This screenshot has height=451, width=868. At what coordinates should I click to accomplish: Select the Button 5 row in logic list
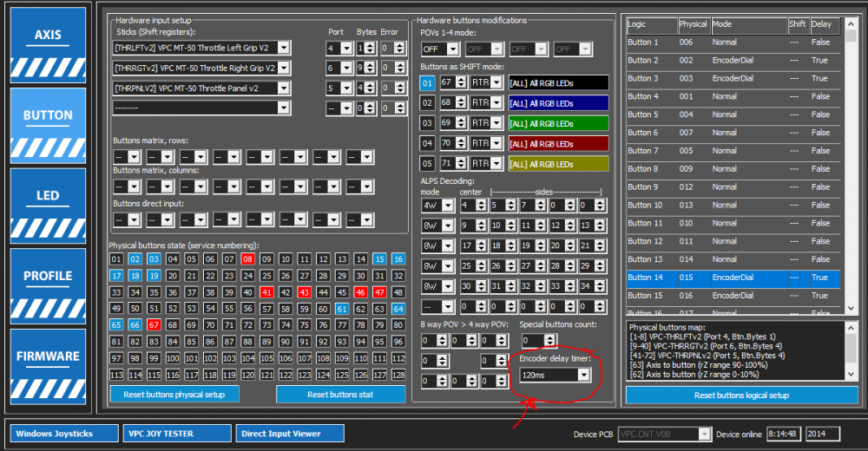[733, 114]
